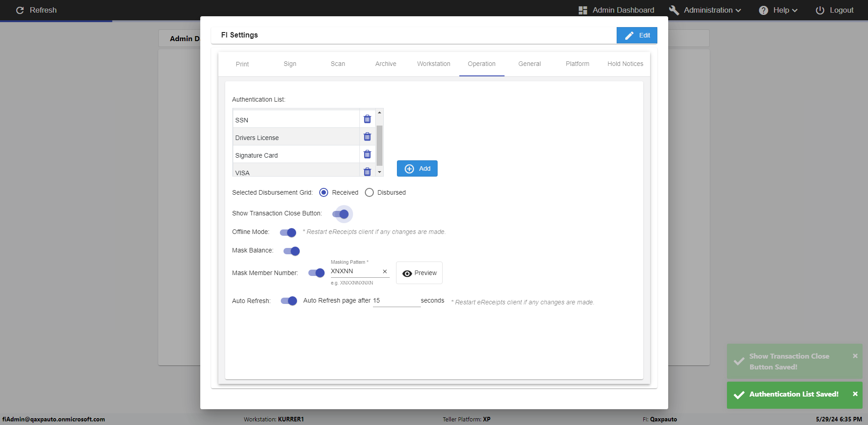Click the Refresh label in top bar
Viewport: 868px width, 425px height.
pyautogui.click(x=43, y=10)
